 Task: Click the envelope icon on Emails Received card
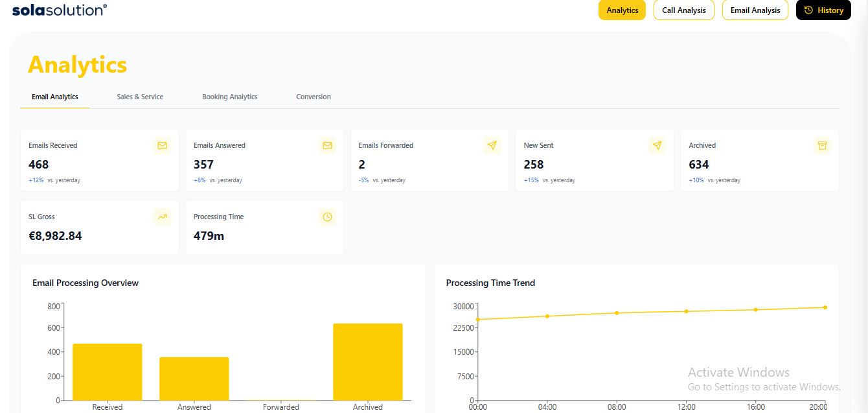[162, 146]
